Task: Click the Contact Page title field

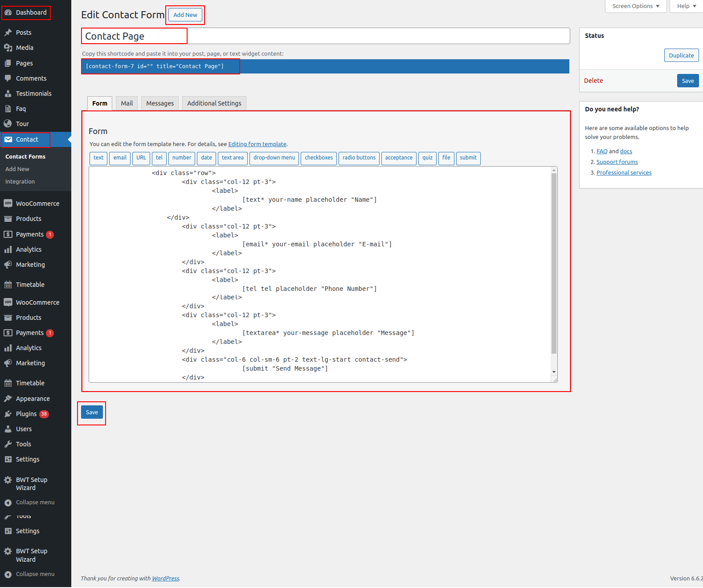Action: pyautogui.click(x=325, y=36)
